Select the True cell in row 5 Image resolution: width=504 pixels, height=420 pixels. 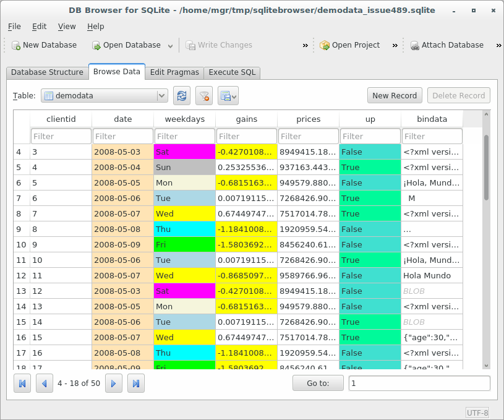tap(370, 167)
